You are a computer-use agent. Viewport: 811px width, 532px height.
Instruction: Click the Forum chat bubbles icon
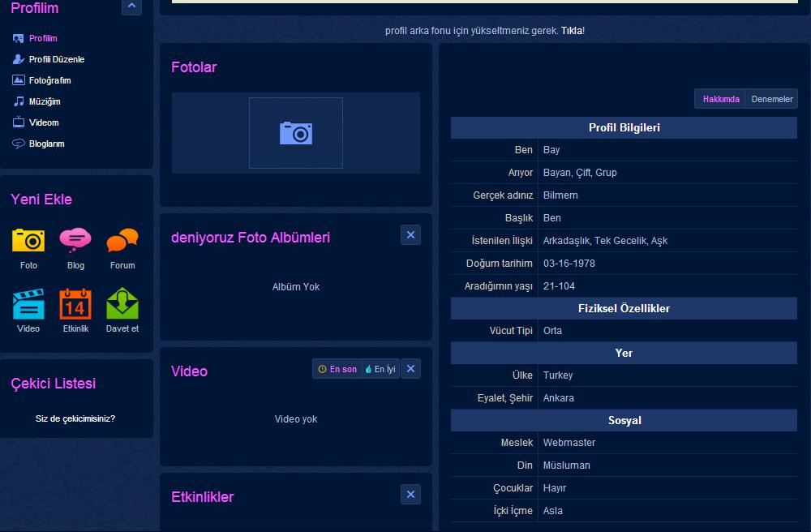122,240
